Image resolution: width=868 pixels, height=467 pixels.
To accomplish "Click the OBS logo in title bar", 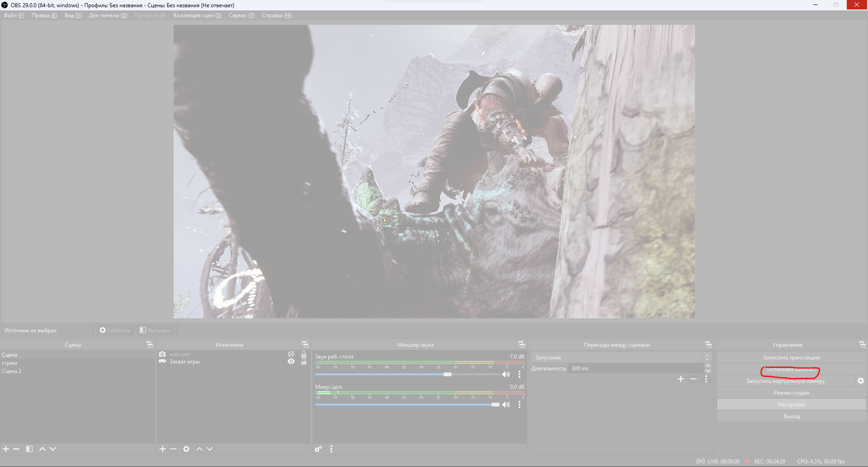I will (5, 5).
